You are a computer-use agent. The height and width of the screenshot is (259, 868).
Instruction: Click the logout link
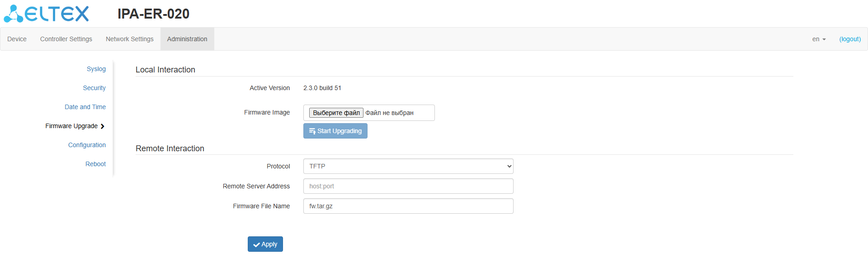pyautogui.click(x=850, y=39)
